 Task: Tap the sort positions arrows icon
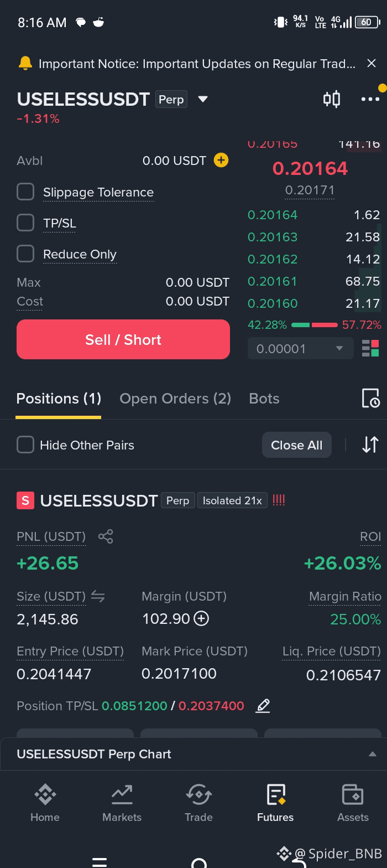[x=370, y=445]
